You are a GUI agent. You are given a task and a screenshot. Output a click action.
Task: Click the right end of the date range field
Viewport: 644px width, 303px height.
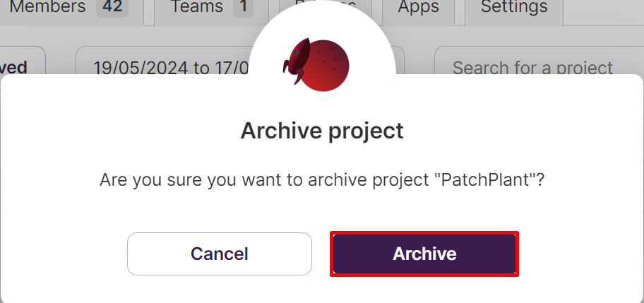[x=400, y=61]
